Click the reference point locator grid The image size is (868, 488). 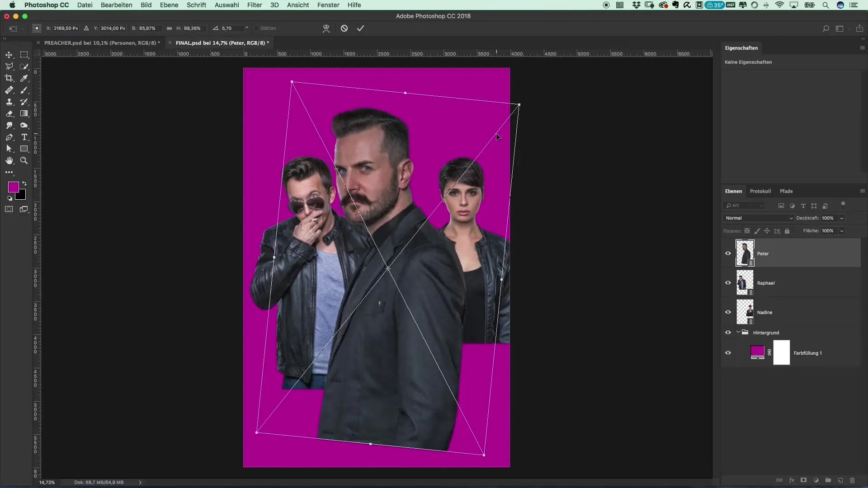(x=37, y=28)
